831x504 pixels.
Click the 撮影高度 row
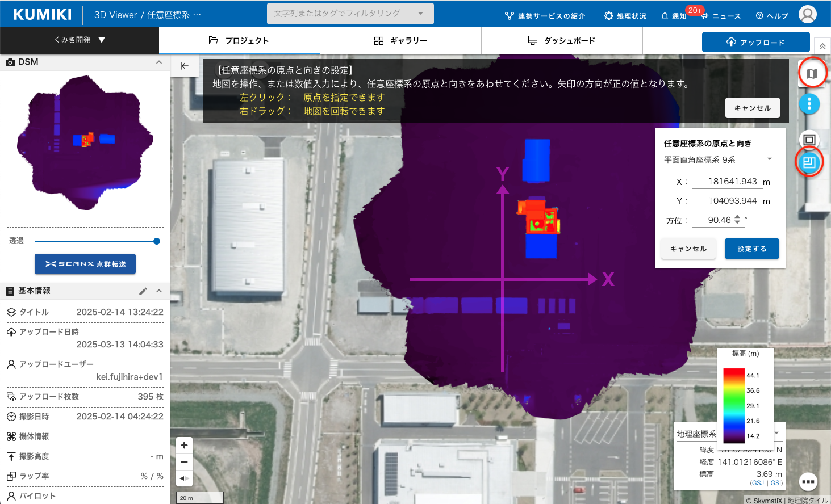[x=85, y=456]
